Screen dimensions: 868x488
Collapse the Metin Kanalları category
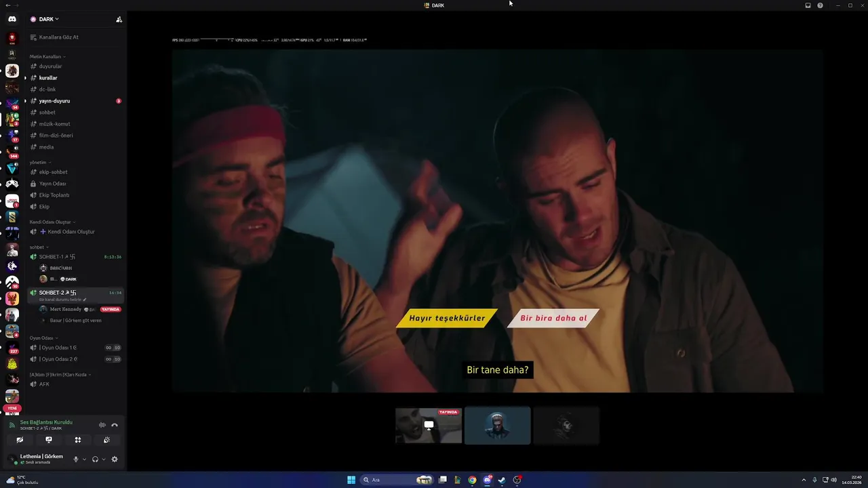[x=47, y=56]
